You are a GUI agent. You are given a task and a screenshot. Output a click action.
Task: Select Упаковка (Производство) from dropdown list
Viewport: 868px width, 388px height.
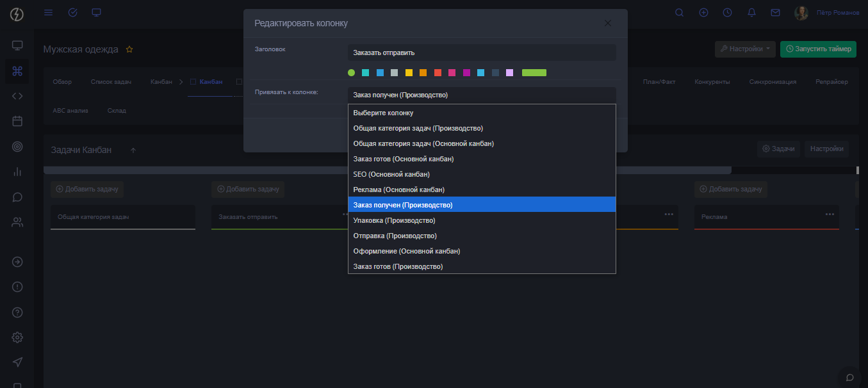pos(394,220)
